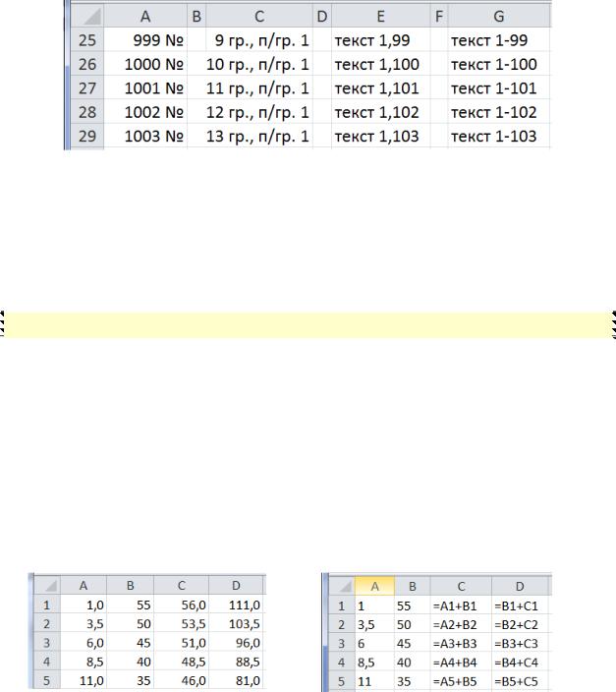Image resolution: width=616 pixels, height=692 pixels.
Task: Click formula cell =B2+C2
Action: pos(520,625)
